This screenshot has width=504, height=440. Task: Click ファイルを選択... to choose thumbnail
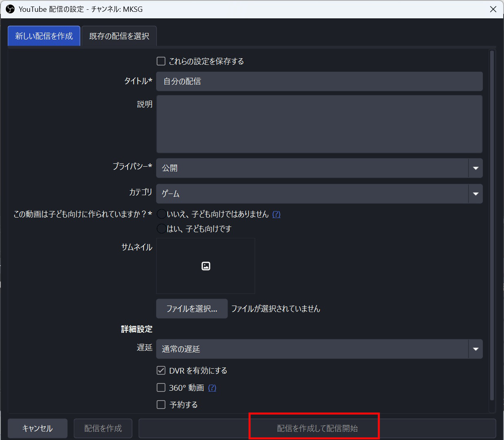(x=192, y=309)
